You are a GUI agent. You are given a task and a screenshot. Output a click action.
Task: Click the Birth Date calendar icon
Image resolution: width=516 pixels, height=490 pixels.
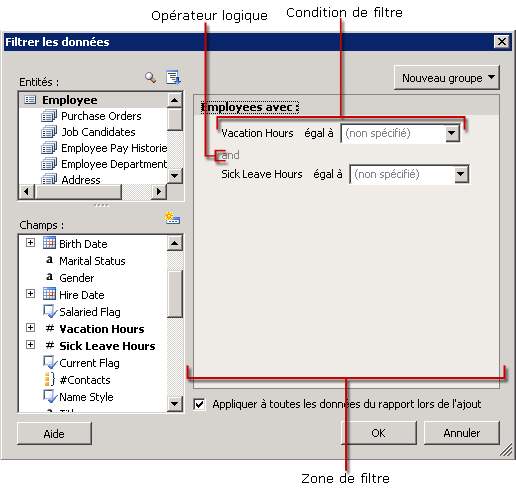pyautogui.click(x=49, y=243)
